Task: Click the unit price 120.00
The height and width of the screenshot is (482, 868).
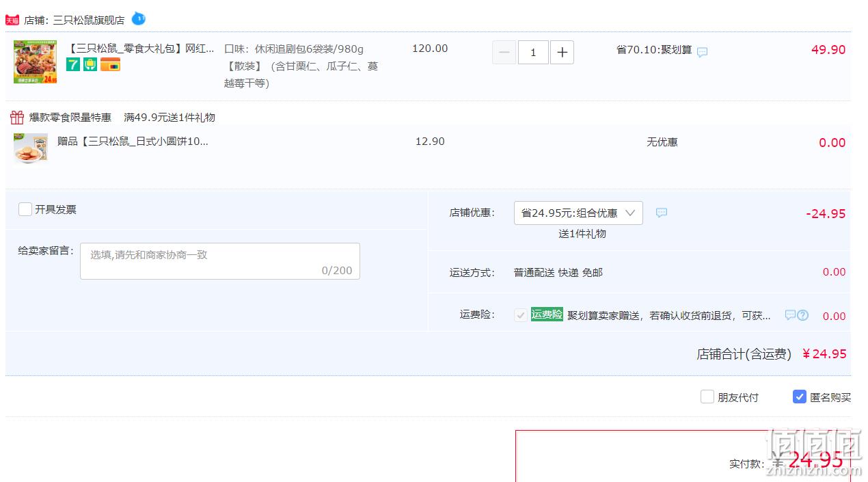Action: [x=430, y=49]
